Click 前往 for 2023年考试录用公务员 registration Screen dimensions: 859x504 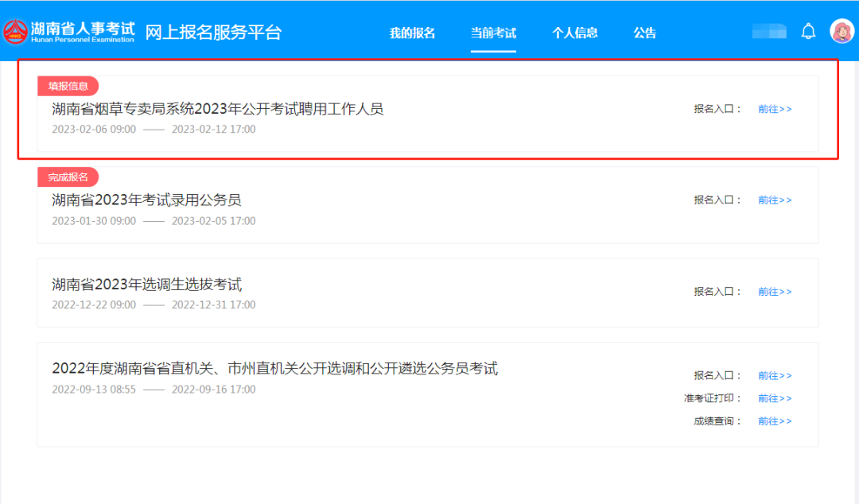pos(774,200)
